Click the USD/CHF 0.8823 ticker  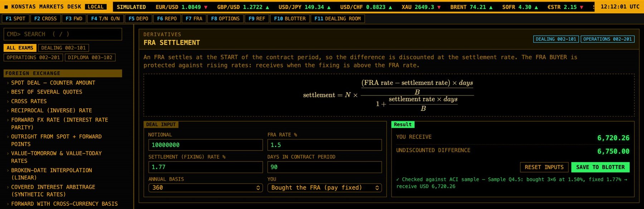click(366, 7)
